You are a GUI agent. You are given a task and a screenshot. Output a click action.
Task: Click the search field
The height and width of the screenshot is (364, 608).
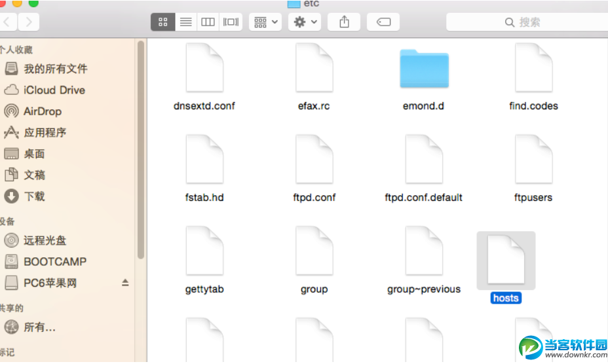524,22
